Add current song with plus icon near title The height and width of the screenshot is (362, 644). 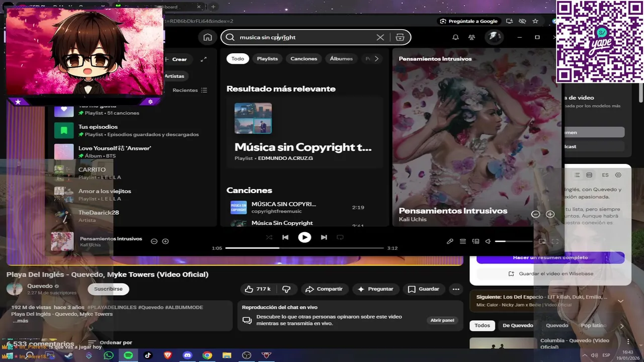coord(165,241)
